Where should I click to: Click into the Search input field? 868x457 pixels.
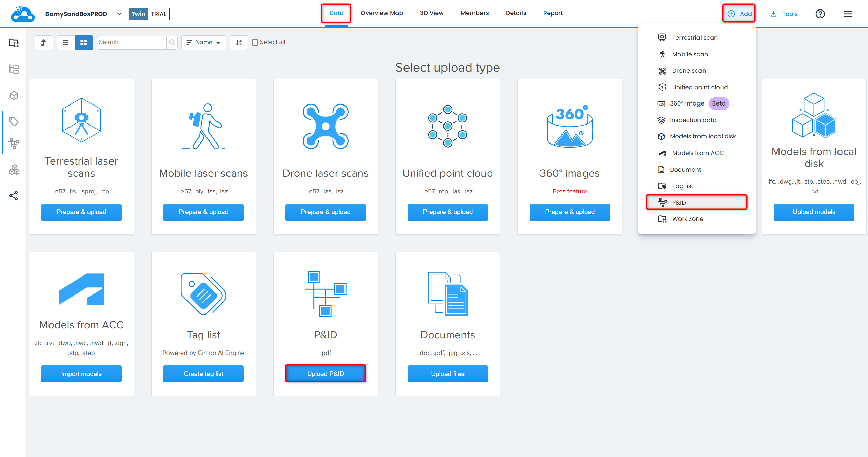click(132, 42)
